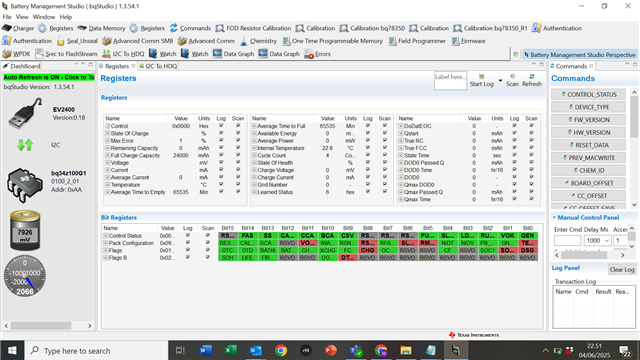Toggle Scan checkbox for Learned Status
This screenshot has width=640, height=360.
pos(384,192)
